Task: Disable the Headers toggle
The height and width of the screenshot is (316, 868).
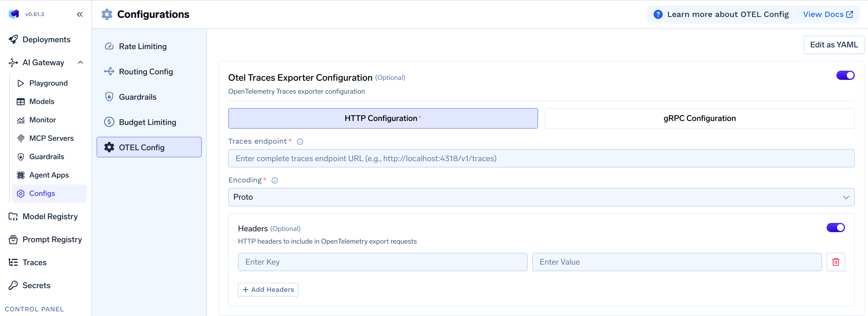Action: (836, 228)
